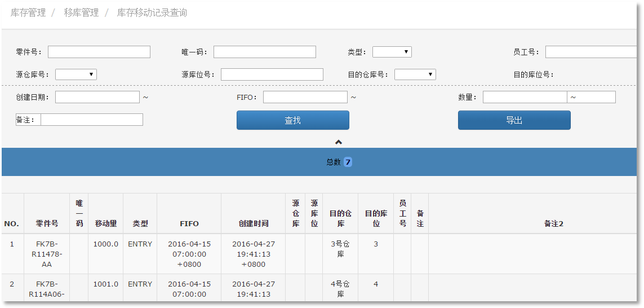The width and height of the screenshot is (644, 308).
Task: Click the 源库位号 input field
Action: click(x=272, y=74)
